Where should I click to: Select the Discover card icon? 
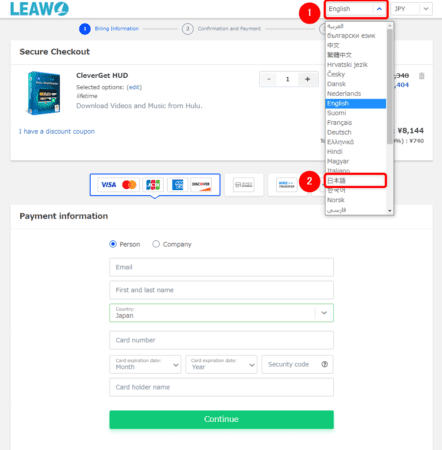point(201,184)
